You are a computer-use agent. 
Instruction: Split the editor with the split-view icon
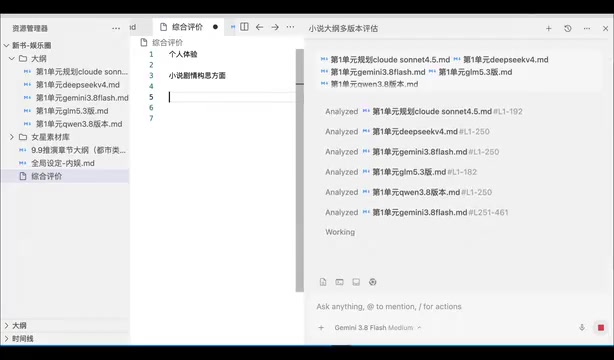pyautogui.click(x=244, y=27)
